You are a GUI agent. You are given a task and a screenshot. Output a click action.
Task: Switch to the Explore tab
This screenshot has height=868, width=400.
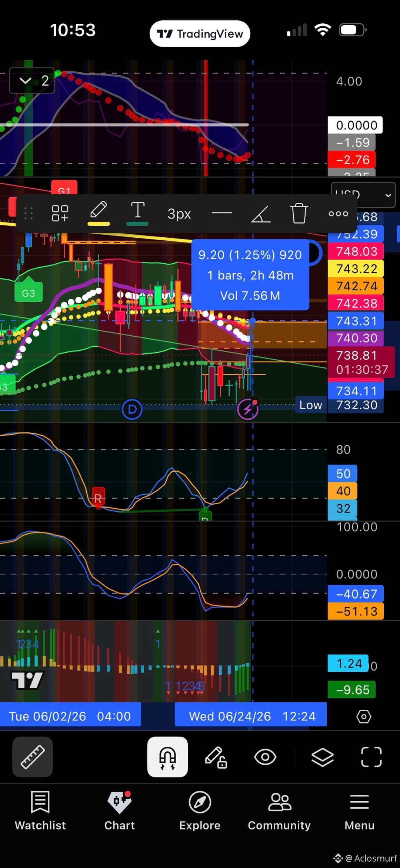pos(200,811)
